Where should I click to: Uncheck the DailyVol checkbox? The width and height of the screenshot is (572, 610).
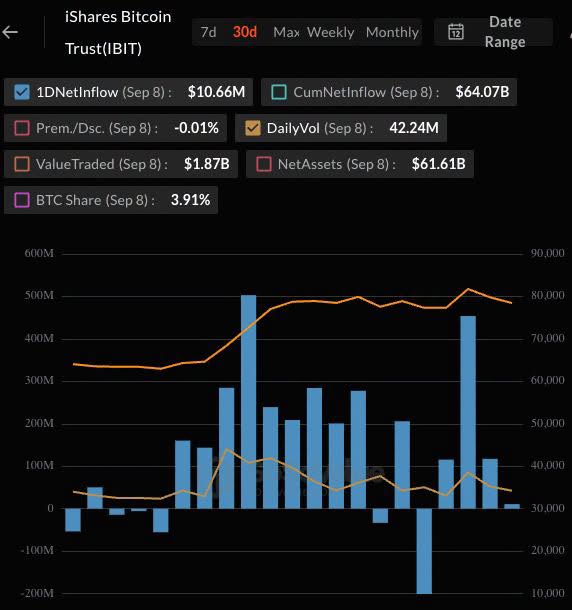point(253,128)
